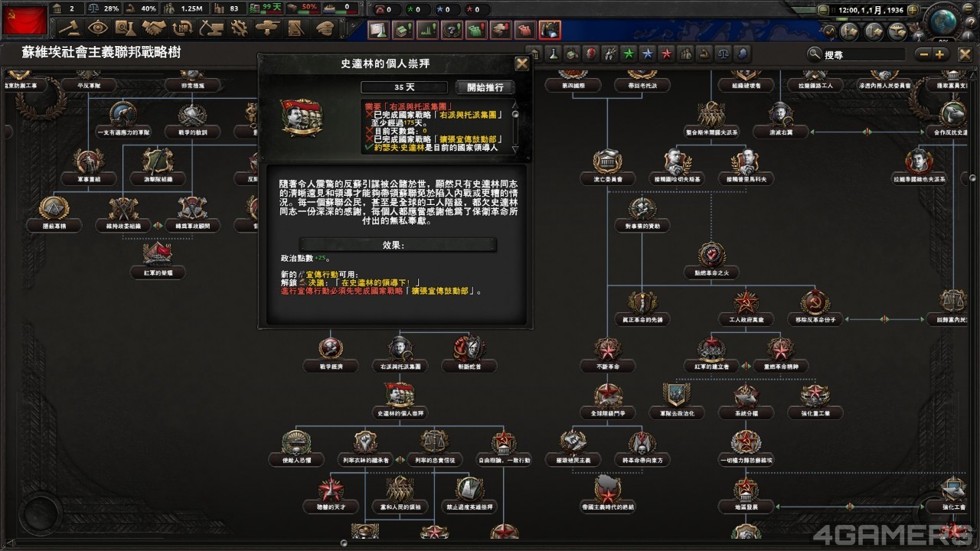
Task: Click the stability 28% indicator
Action: tap(104, 8)
